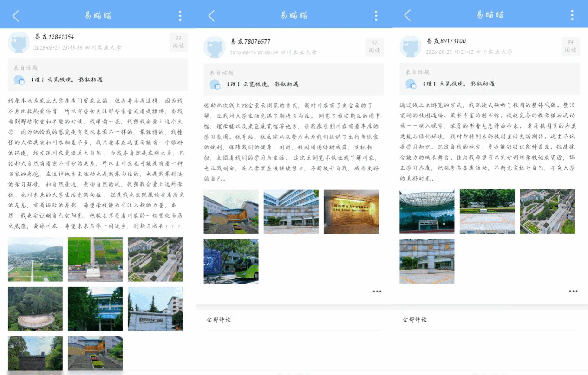The width and height of the screenshot is (588, 375).
Task: Open green bus photo in middle post
Action: [231, 261]
